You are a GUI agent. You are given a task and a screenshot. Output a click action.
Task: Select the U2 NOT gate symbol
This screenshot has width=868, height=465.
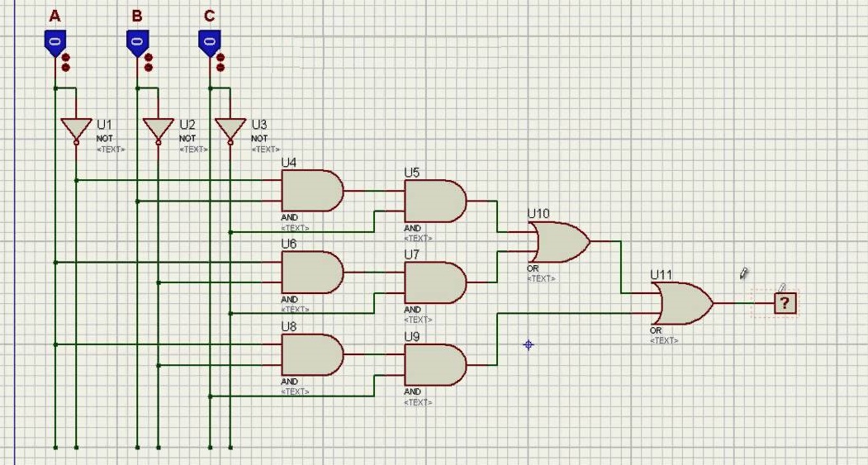[158, 130]
